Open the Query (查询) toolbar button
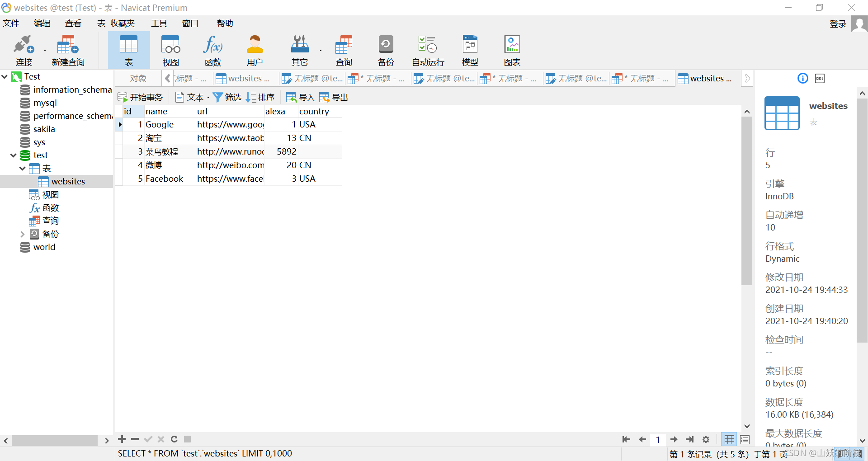868x461 pixels. pos(344,50)
